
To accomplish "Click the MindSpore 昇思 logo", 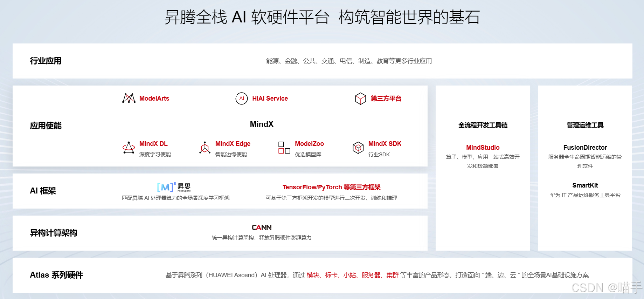I will (174, 187).
